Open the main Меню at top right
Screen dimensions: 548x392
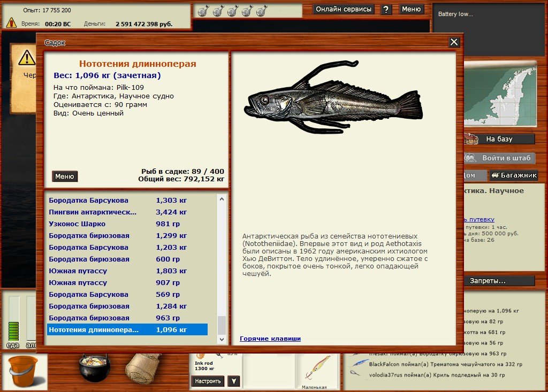(x=411, y=10)
